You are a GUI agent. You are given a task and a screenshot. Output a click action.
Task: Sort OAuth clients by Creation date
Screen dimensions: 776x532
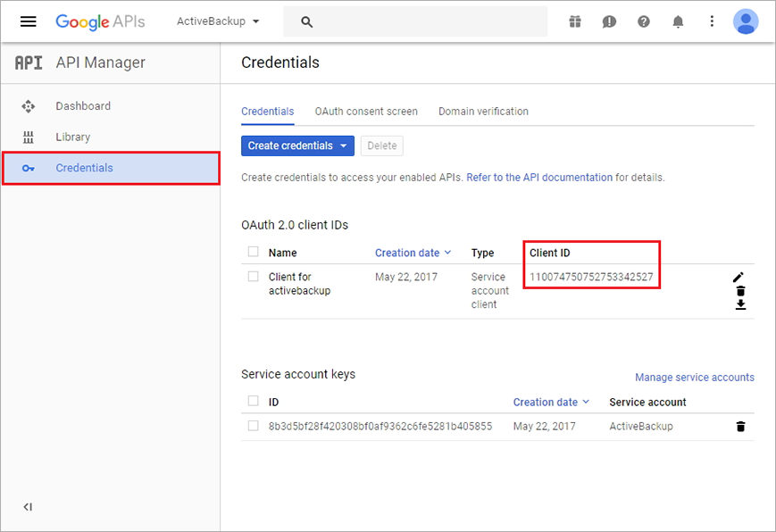[413, 253]
